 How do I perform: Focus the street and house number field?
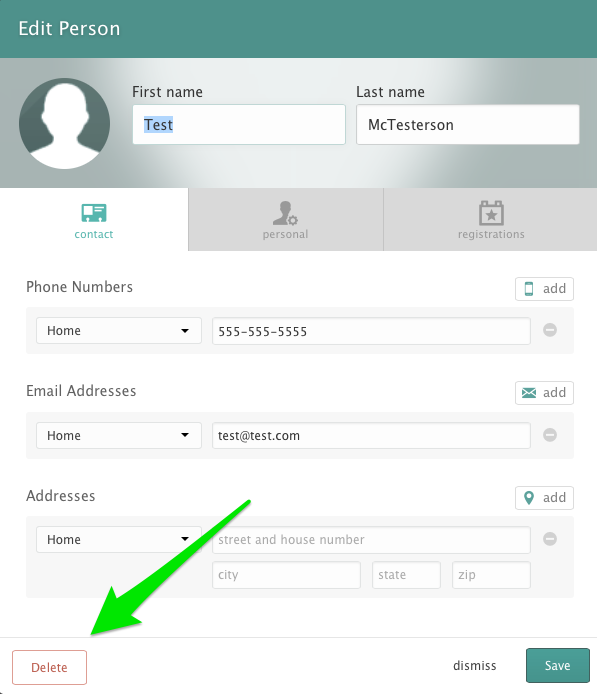[x=371, y=540]
